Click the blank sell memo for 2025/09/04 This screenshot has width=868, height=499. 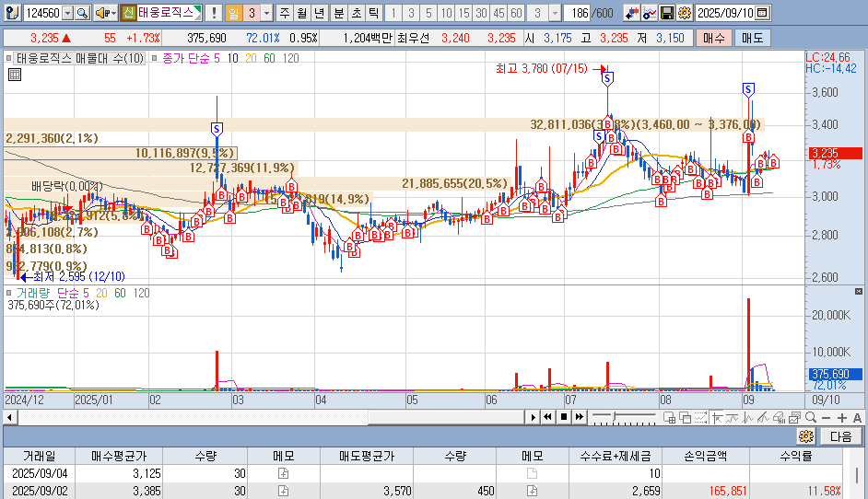click(532, 473)
